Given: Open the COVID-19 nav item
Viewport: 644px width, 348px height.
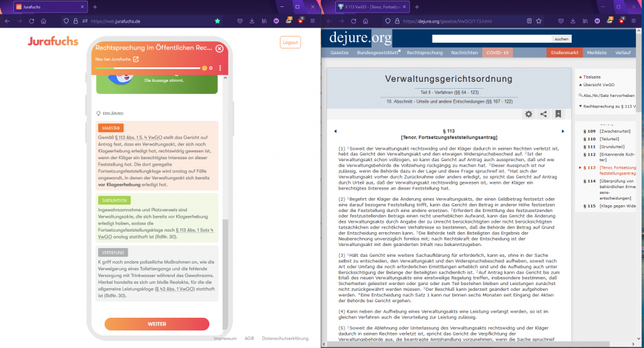Looking at the screenshot, I should pos(497,53).
